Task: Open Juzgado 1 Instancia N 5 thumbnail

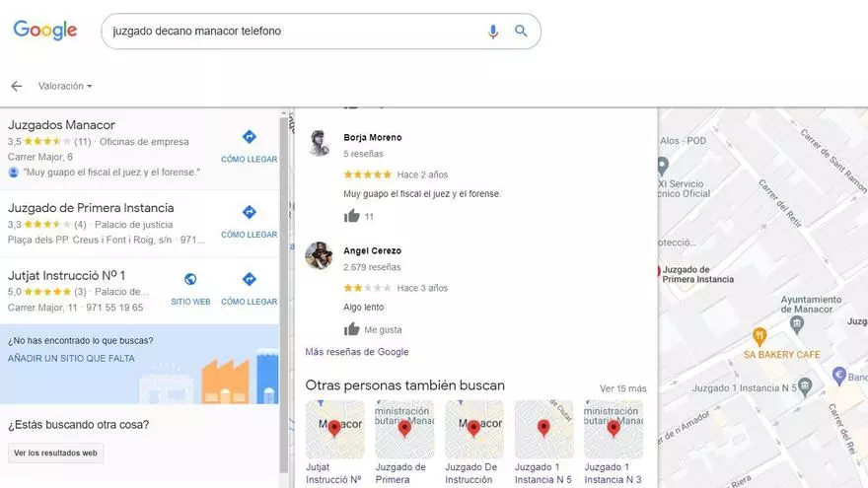Action: (543, 429)
